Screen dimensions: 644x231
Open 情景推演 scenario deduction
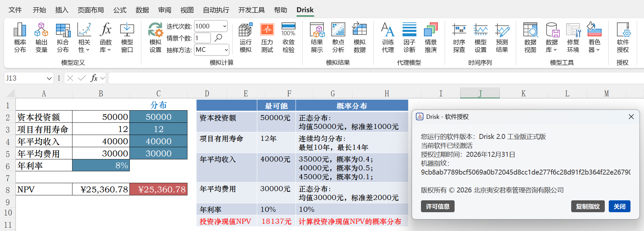pyautogui.click(x=431, y=38)
